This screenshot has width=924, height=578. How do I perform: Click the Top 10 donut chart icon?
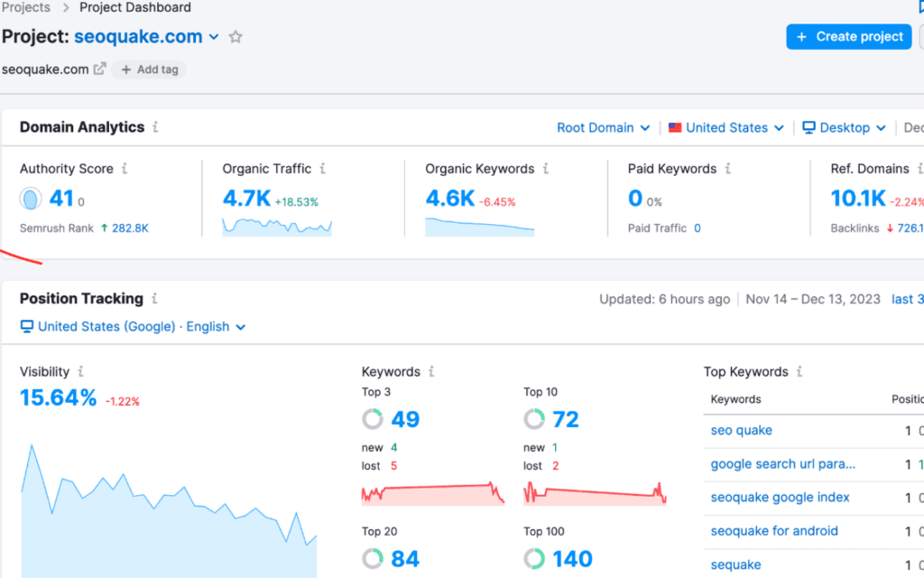(534, 419)
